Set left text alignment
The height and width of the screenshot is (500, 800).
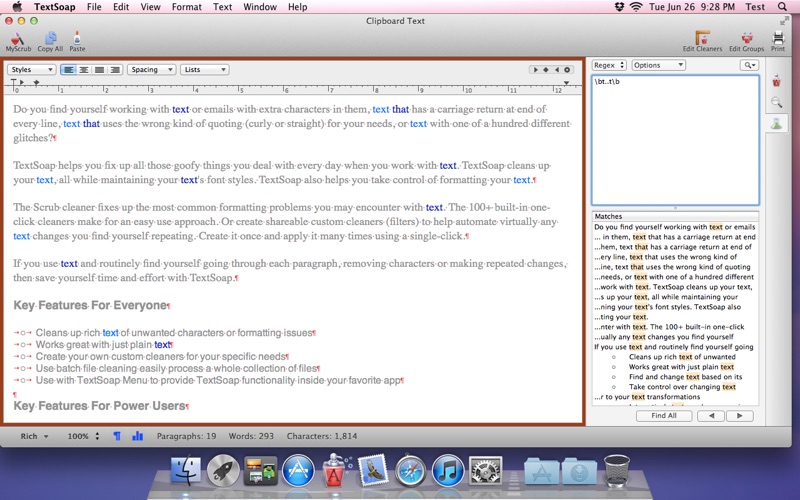[68, 70]
